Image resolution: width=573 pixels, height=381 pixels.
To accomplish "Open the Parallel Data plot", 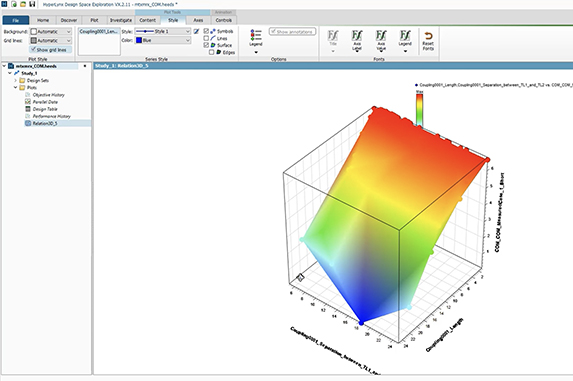I will (45, 102).
